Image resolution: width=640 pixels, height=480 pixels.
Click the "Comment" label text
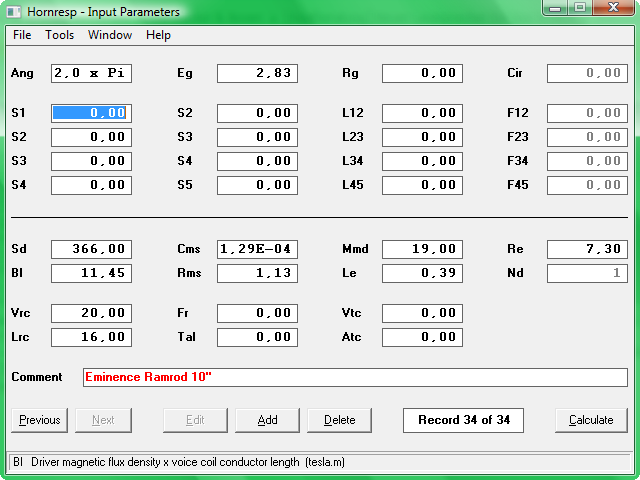click(x=37, y=377)
